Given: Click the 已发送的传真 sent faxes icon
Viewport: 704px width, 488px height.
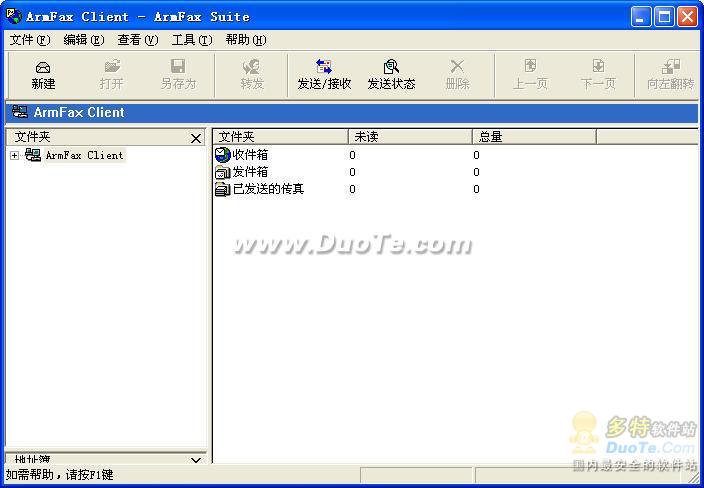Looking at the screenshot, I should [x=223, y=189].
